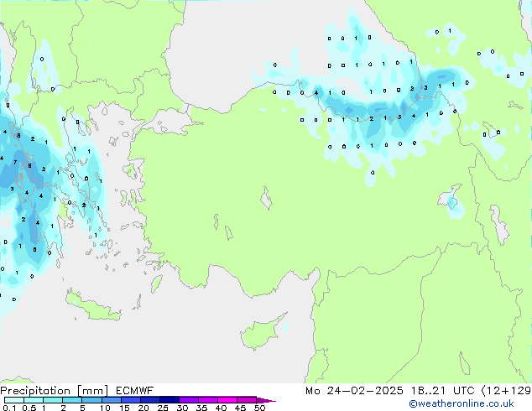
Task: Click the "0.1" legend scale label
Action: point(9,408)
